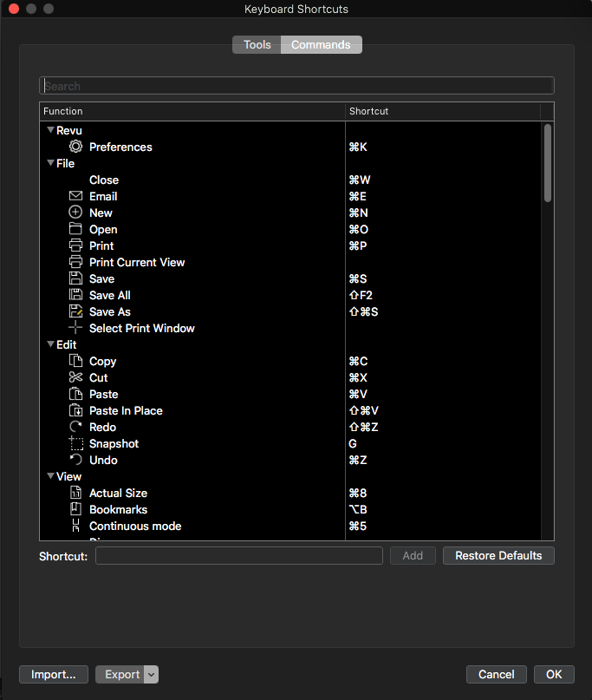Click the Snapshot dashed-rectangle icon
592x700 pixels.
pyautogui.click(x=75, y=443)
